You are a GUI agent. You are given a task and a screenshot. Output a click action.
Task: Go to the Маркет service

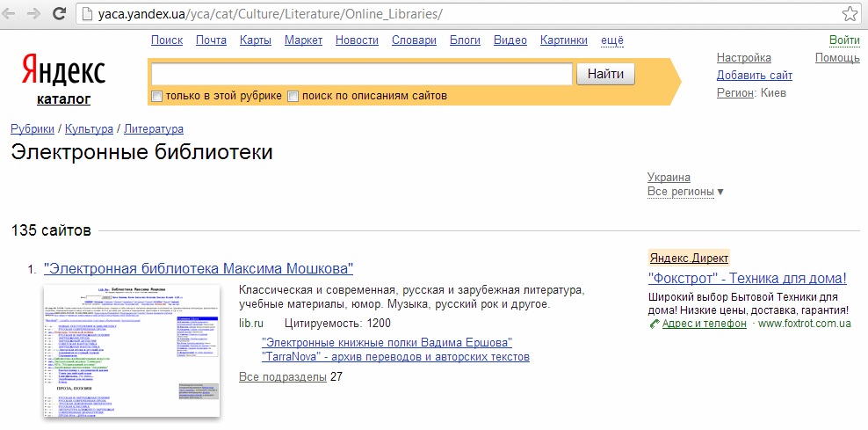coord(303,40)
